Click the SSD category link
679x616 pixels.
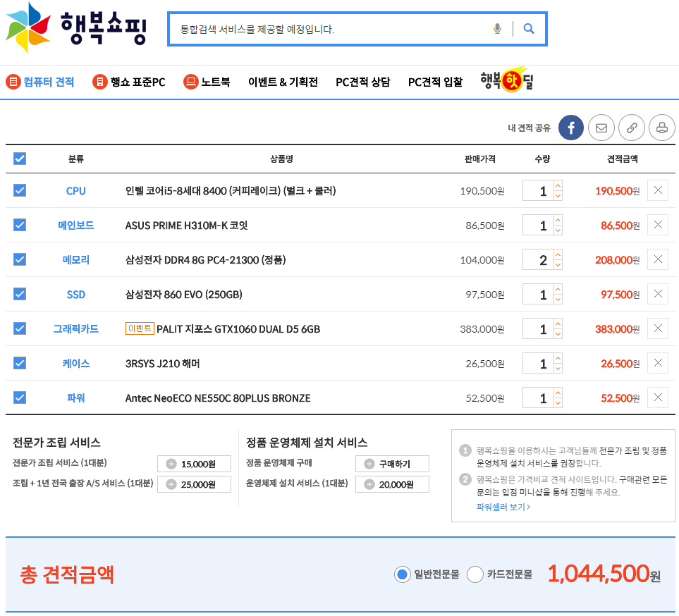[x=75, y=295]
